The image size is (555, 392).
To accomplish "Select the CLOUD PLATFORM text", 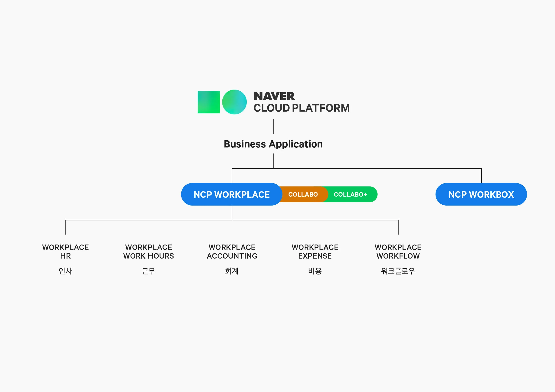I will click(301, 108).
